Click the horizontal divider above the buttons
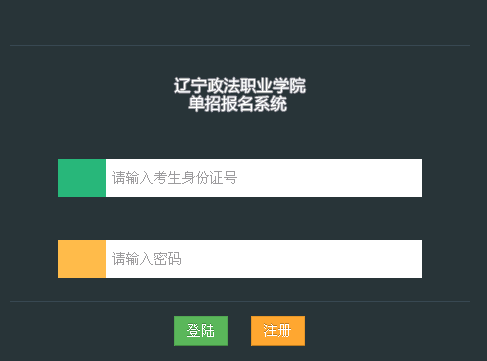The image size is (487, 361). point(240,301)
